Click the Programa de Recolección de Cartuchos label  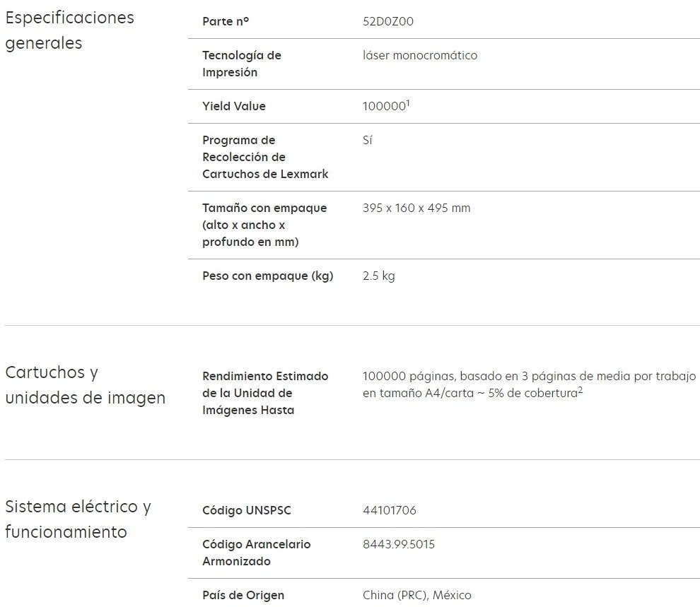[x=265, y=157]
